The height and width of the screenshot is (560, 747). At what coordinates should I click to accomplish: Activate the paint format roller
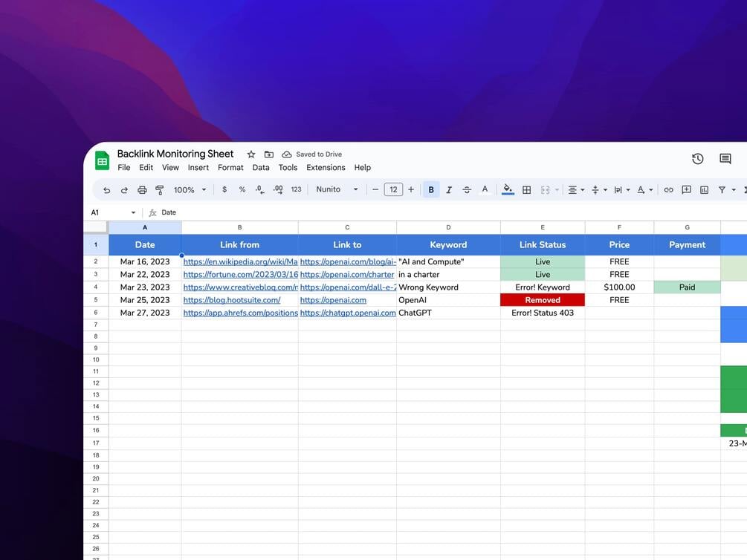[160, 189]
